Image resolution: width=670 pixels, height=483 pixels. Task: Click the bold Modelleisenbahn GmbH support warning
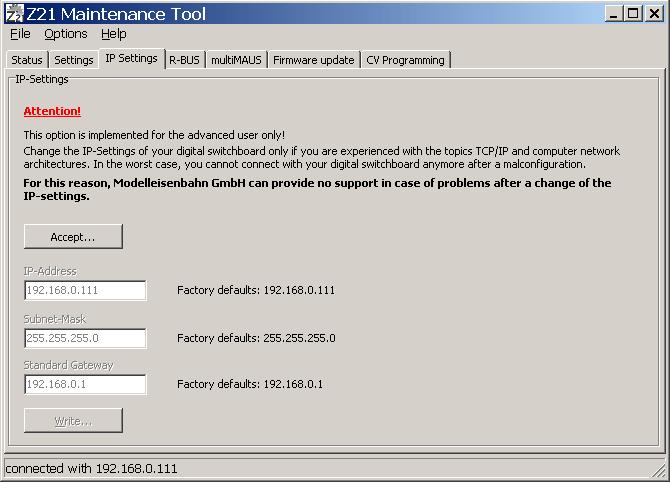tap(317, 189)
